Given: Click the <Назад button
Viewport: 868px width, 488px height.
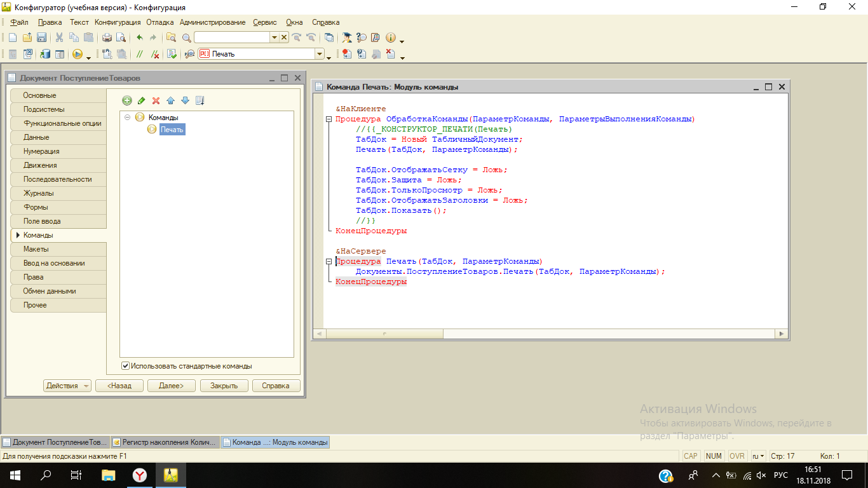Looking at the screenshot, I should (119, 386).
